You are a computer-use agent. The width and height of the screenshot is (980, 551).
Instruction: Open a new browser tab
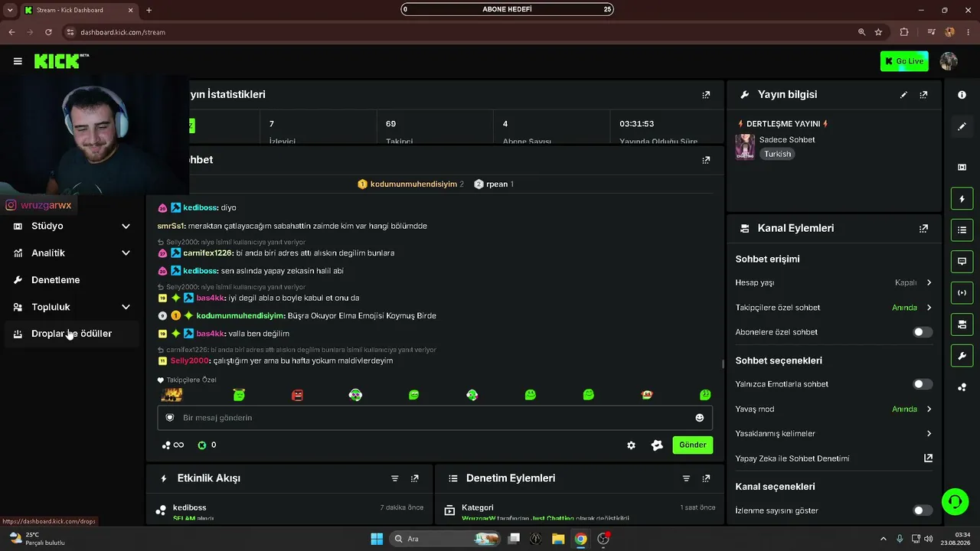pyautogui.click(x=149, y=10)
